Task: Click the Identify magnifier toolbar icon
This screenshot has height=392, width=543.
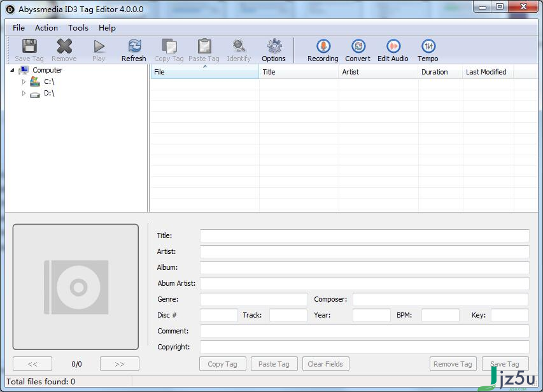Action: point(239,46)
